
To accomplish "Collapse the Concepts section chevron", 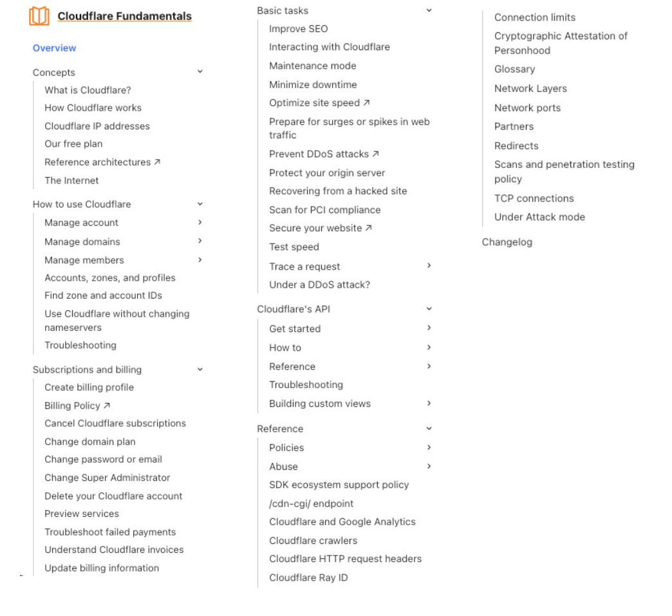I will pyautogui.click(x=200, y=72).
